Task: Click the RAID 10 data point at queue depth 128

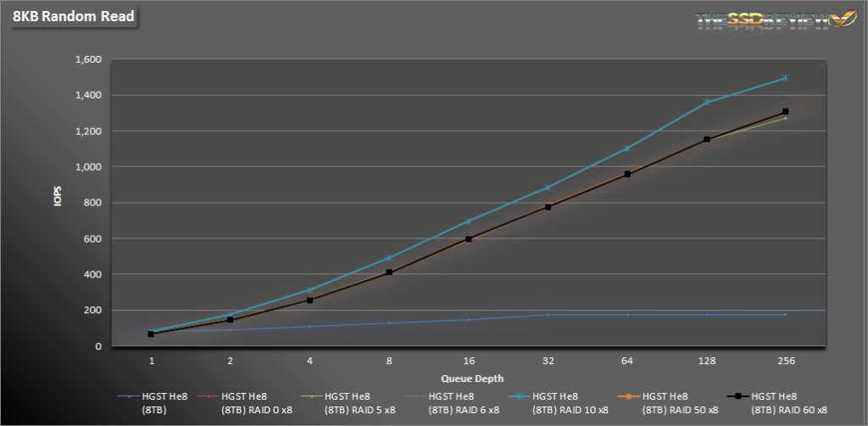Action: click(x=707, y=102)
